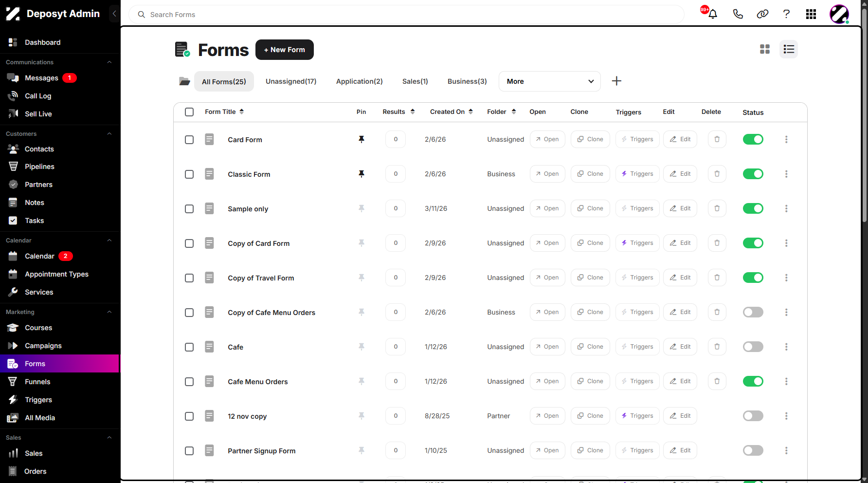Screen dimensions: 868x483
Task: Open three-dot menu for Cafe row
Action: point(786,347)
